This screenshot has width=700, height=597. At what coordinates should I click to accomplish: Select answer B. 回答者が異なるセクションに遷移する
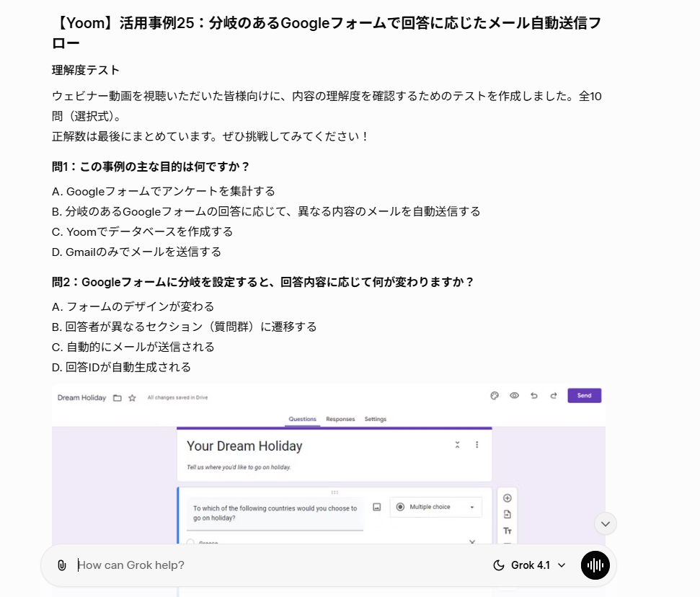185,327
